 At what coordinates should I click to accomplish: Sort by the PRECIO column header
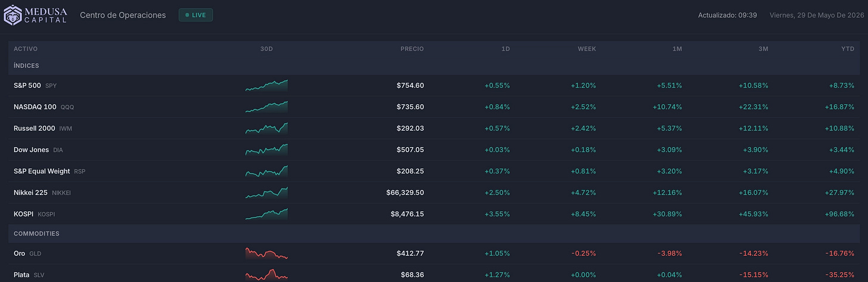click(x=412, y=49)
